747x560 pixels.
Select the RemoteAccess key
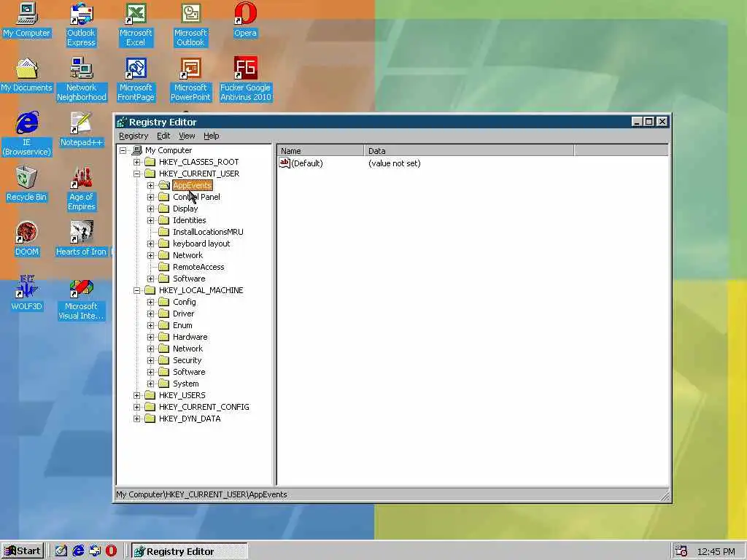pos(198,267)
